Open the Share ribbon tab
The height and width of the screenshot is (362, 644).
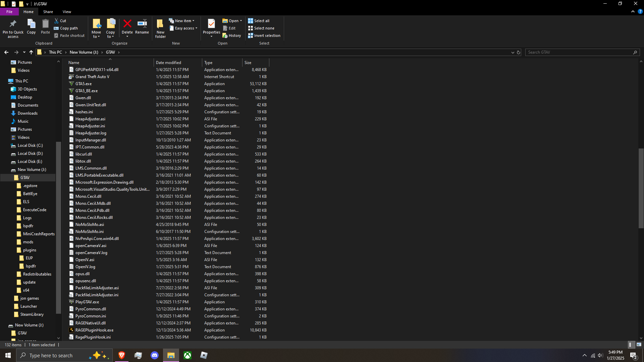point(48,12)
